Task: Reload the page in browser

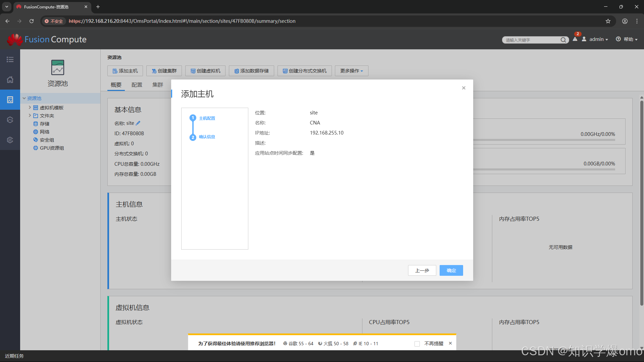Action: 32,21
